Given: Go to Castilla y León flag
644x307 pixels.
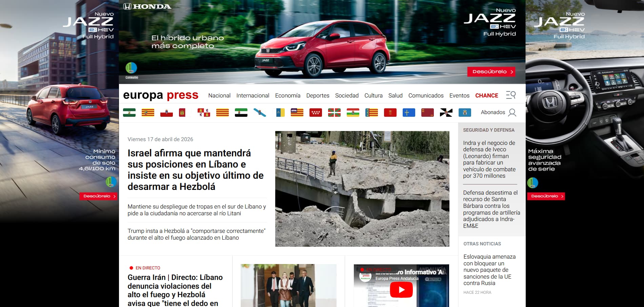Looking at the screenshot, I should point(204,112).
